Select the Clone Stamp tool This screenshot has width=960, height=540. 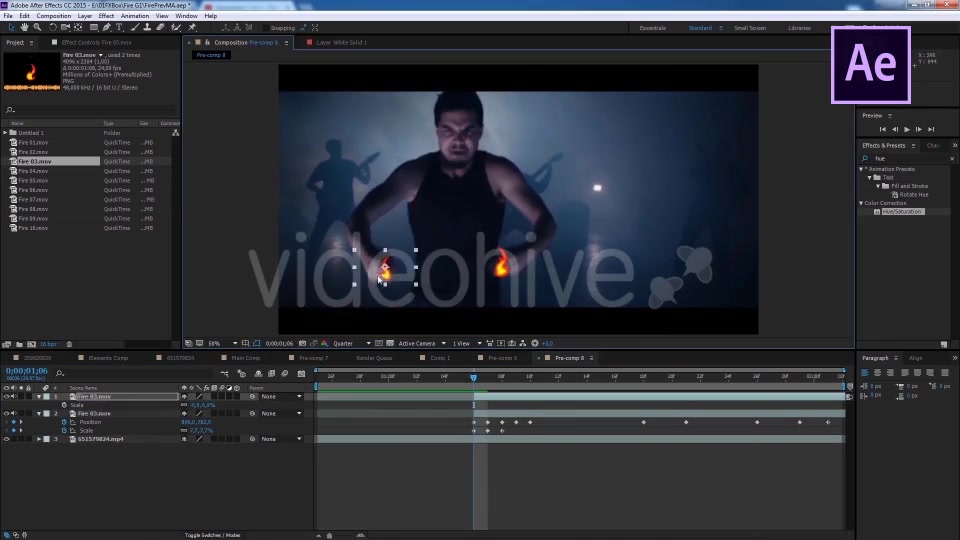coord(147,28)
